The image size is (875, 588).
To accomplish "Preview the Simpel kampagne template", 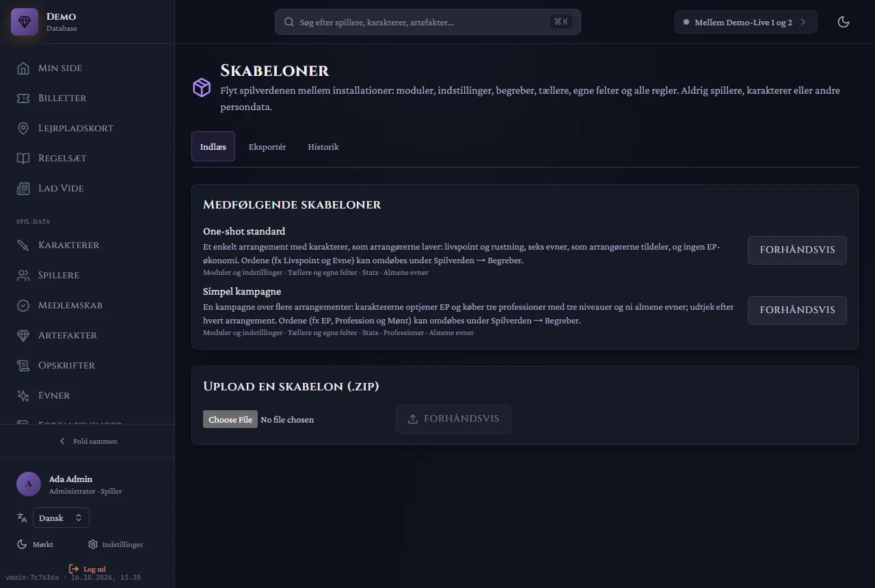I will (x=797, y=310).
